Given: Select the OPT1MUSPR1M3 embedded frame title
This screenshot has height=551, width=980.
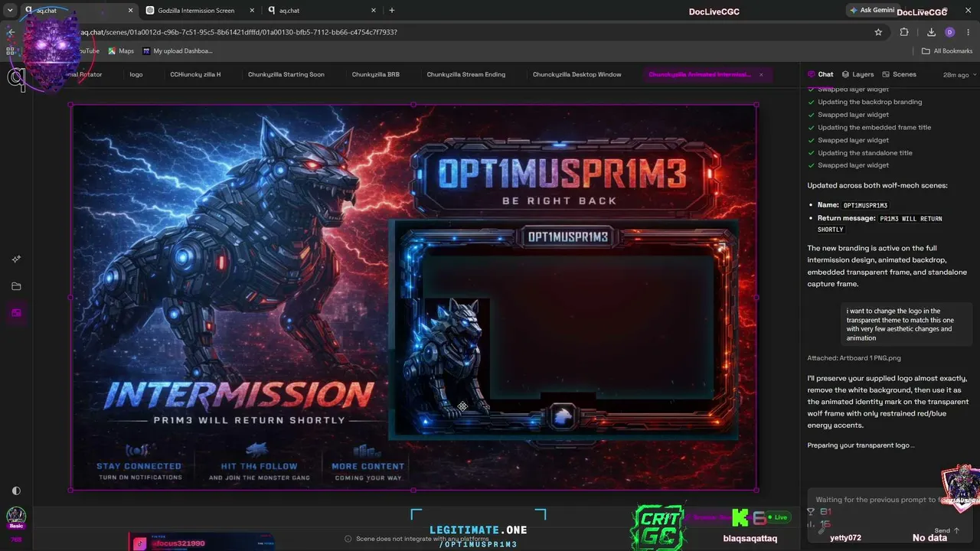Looking at the screenshot, I should click(567, 237).
